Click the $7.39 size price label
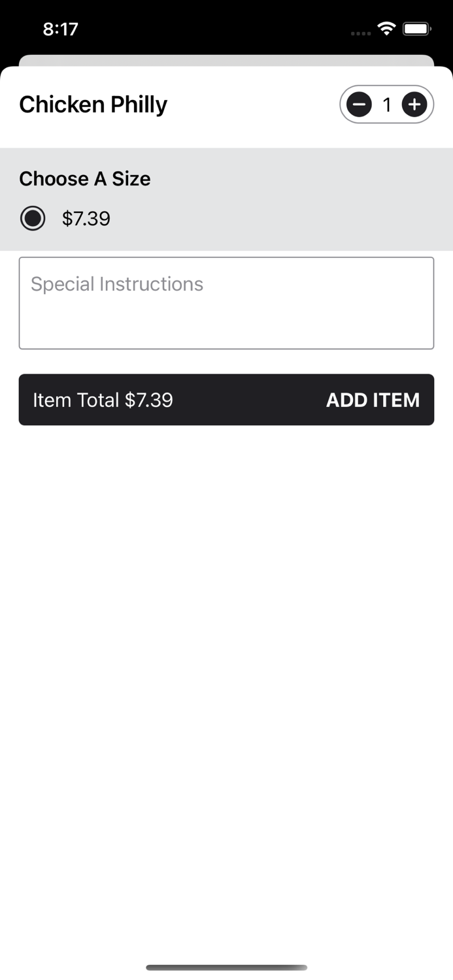This screenshot has height=980, width=453. [86, 219]
